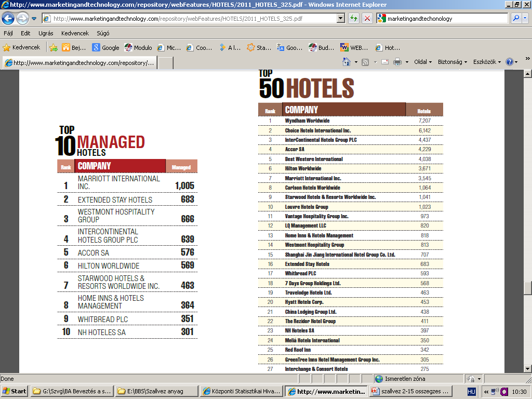Switch to szallvez 2-15 osszegzes taskbar item
Image resolution: width=532 pixels, height=399 pixels.
tap(411, 391)
